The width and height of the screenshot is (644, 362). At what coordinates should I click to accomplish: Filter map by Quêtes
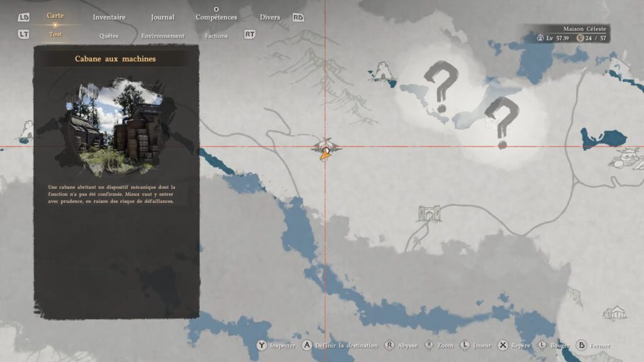tap(109, 36)
